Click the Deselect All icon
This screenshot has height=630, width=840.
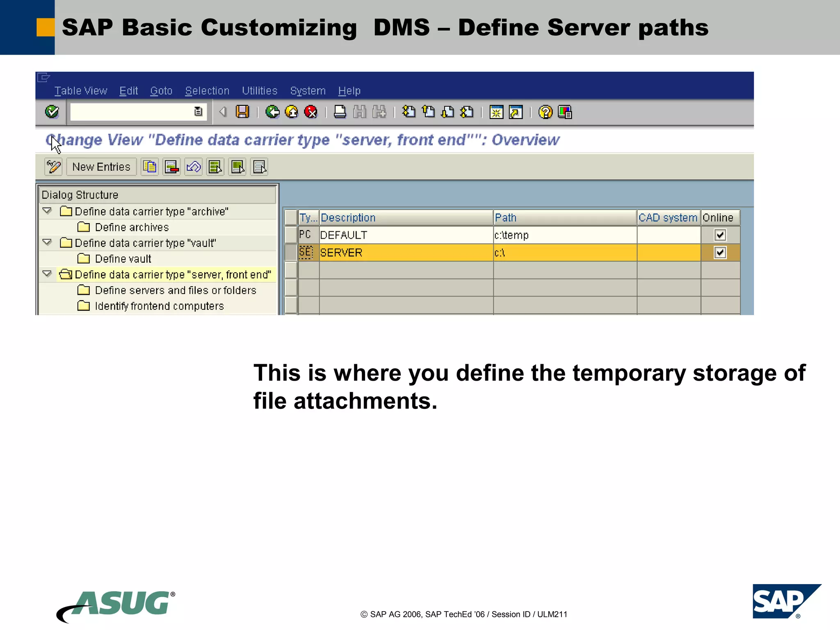click(x=259, y=167)
